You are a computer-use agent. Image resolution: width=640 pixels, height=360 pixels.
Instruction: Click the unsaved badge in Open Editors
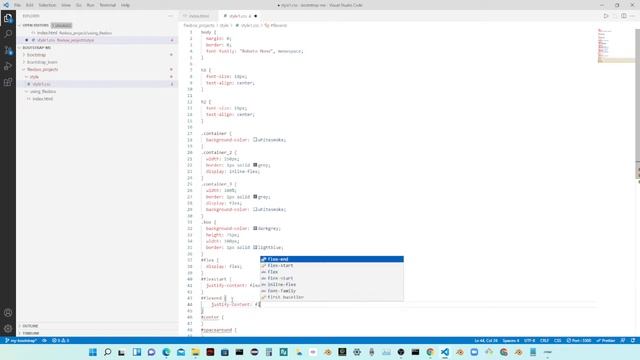click(x=61, y=25)
